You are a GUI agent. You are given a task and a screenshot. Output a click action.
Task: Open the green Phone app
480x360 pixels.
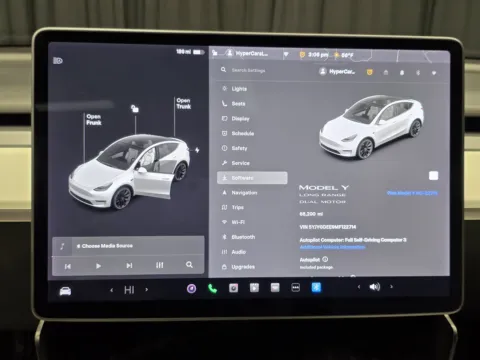(212, 289)
